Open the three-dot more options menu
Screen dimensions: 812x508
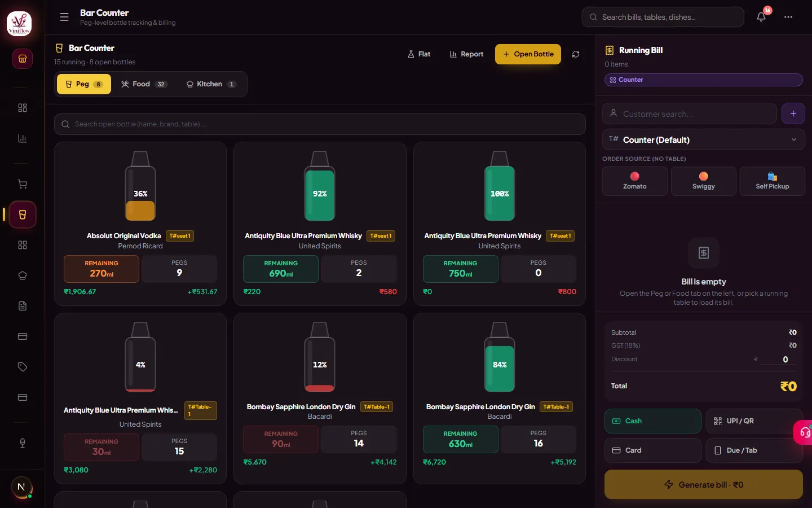pyautogui.click(x=788, y=17)
